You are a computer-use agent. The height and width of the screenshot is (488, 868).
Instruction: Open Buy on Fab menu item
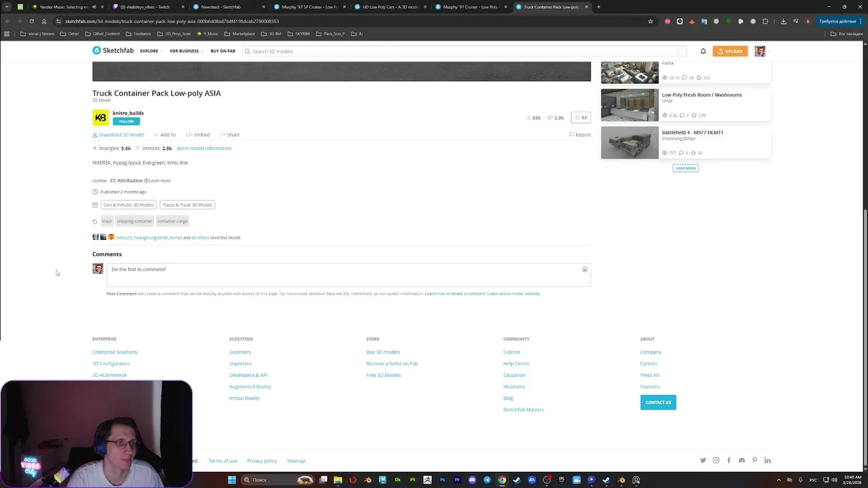click(222, 52)
